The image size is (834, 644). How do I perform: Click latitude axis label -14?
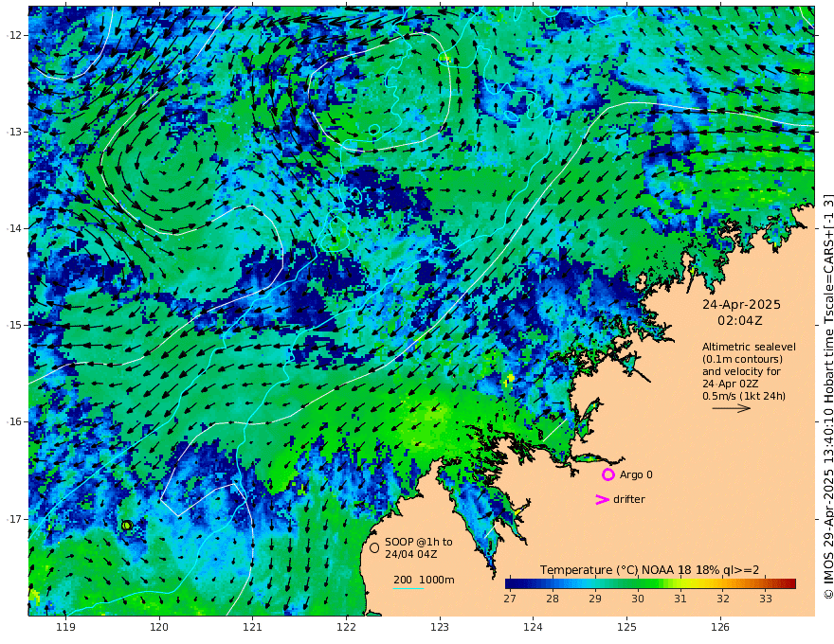click(15, 228)
